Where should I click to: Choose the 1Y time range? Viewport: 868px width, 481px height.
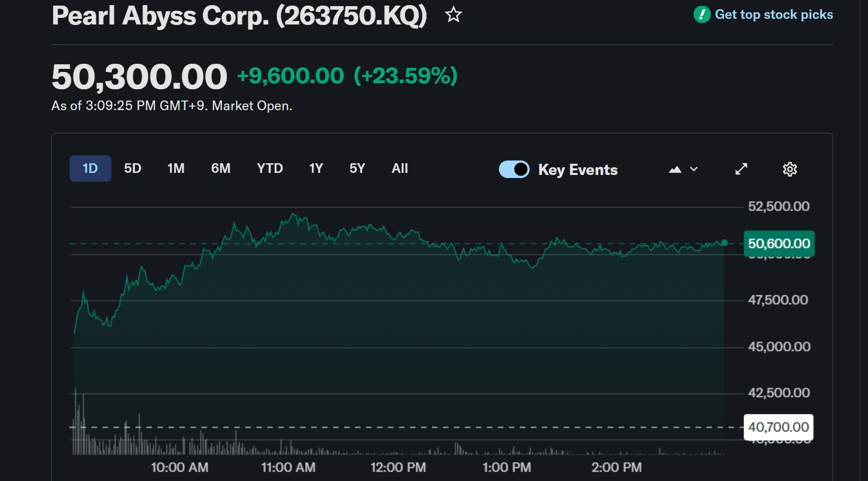click(x=316, y=168)
